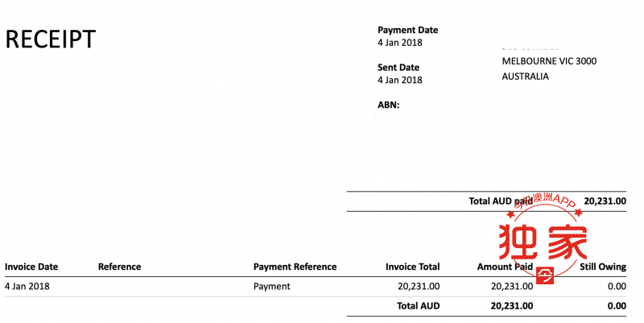Select the Sent Date label

coord(398,68)
